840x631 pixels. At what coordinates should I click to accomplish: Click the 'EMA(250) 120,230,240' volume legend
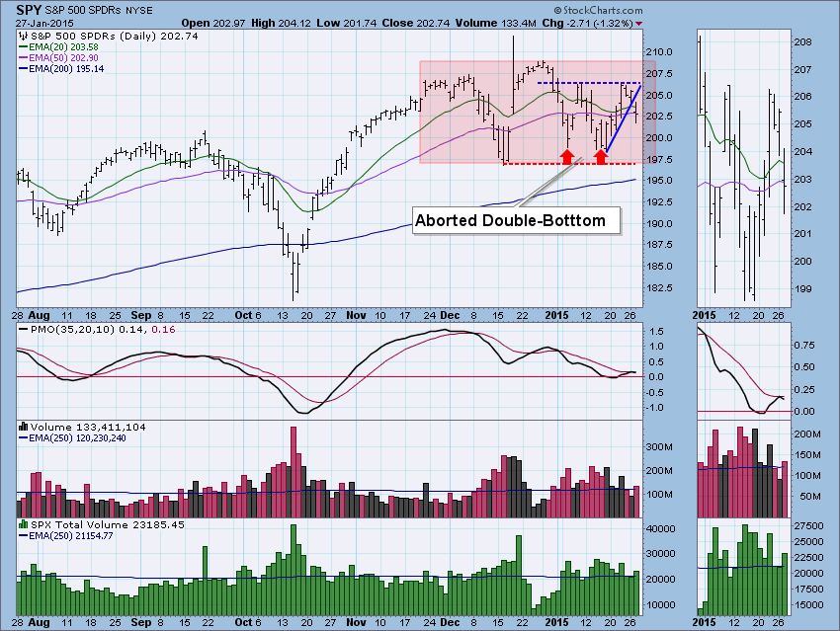pyautogui.click(x=72, y=437)
